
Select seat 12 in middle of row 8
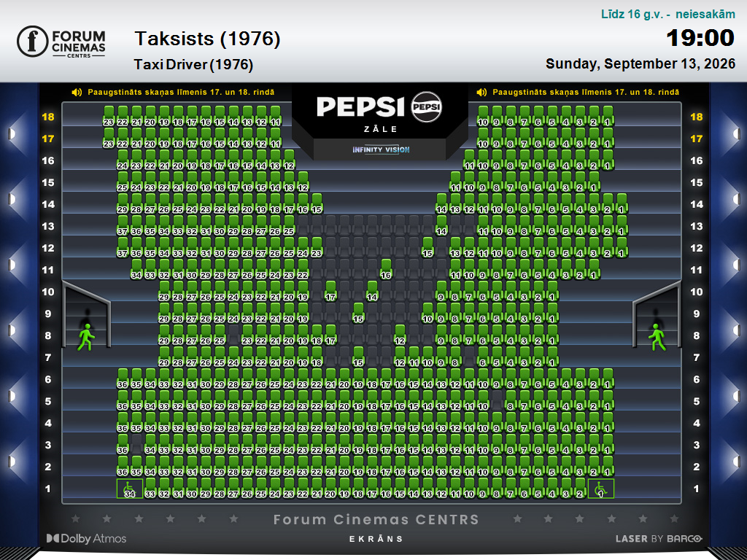400,335
